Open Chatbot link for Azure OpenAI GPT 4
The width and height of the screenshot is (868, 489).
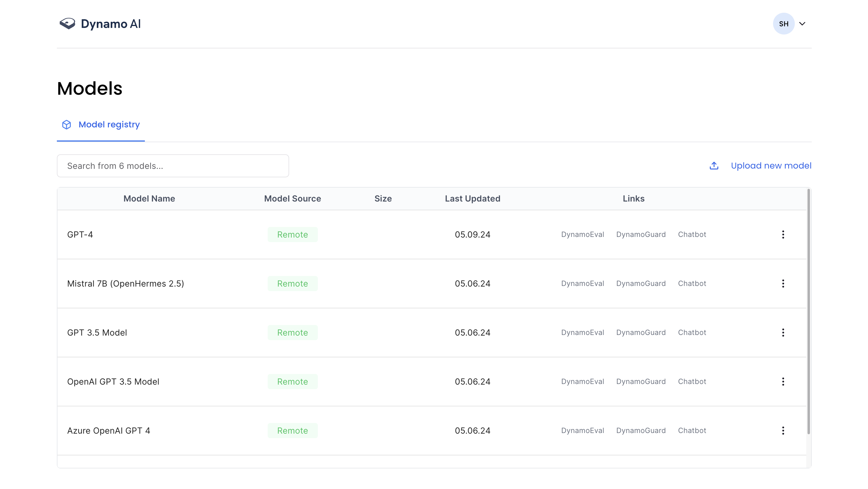tap(692, 431)
